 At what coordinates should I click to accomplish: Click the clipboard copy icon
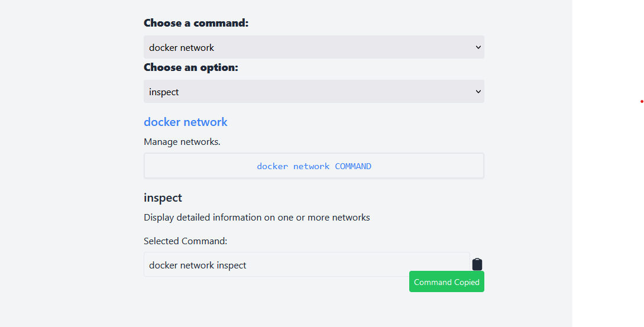click(477, 264)
